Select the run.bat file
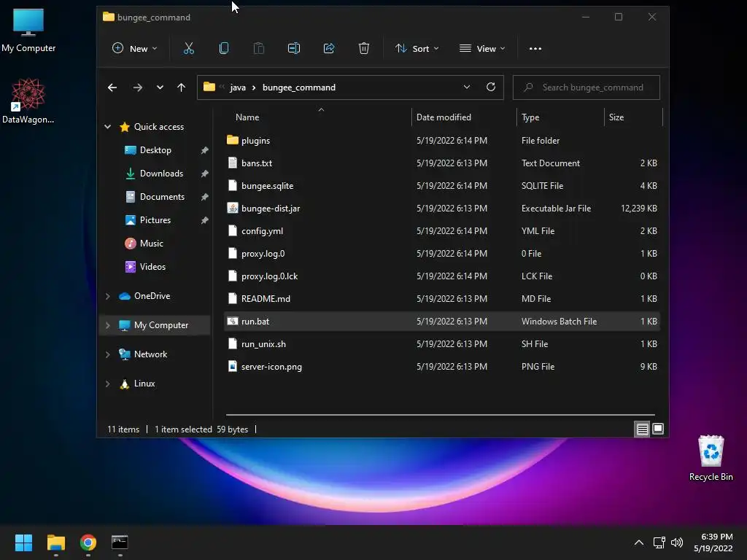Viewport: 747px width, 560px height. tap(441, 322)
